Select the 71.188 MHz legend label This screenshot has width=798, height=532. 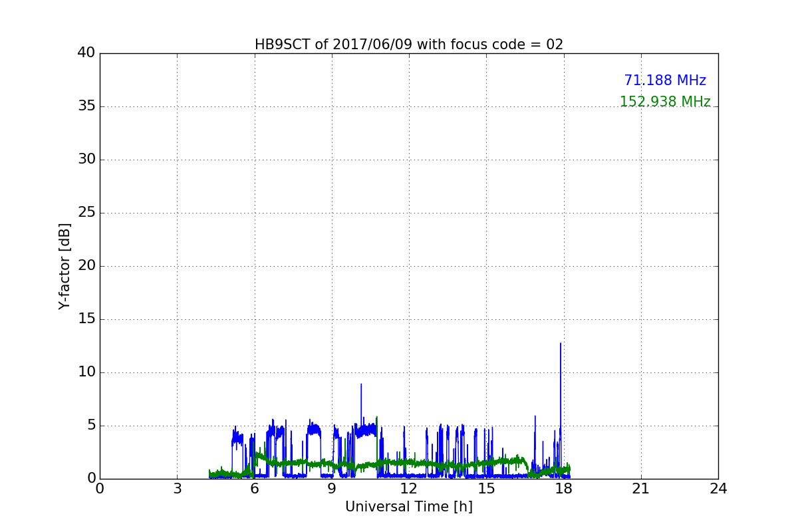[665, 80]
